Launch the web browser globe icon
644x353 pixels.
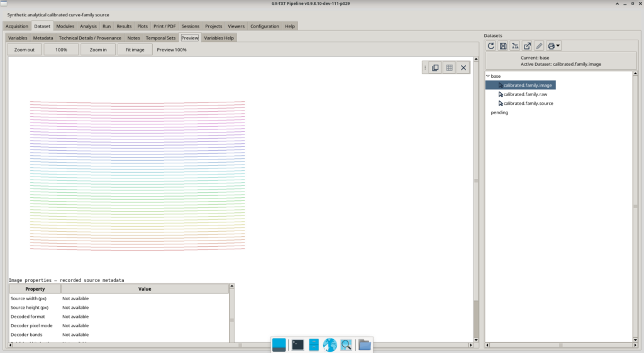point(330,345)
